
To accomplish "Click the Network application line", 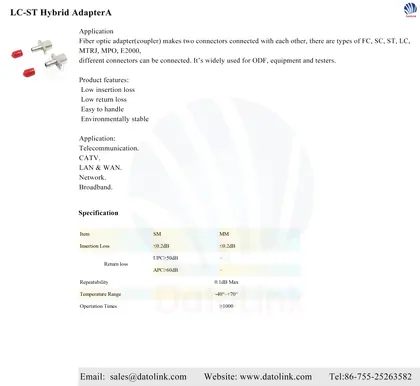I will 92,177.
